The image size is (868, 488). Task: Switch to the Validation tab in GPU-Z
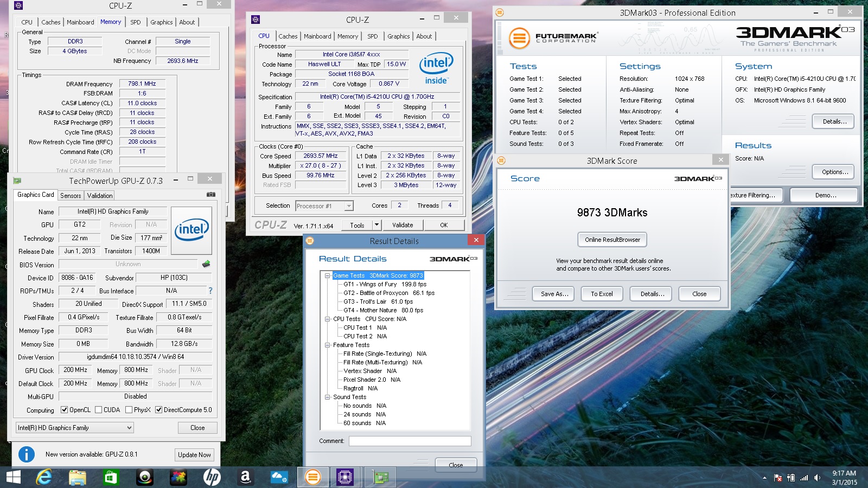(100, 196)
